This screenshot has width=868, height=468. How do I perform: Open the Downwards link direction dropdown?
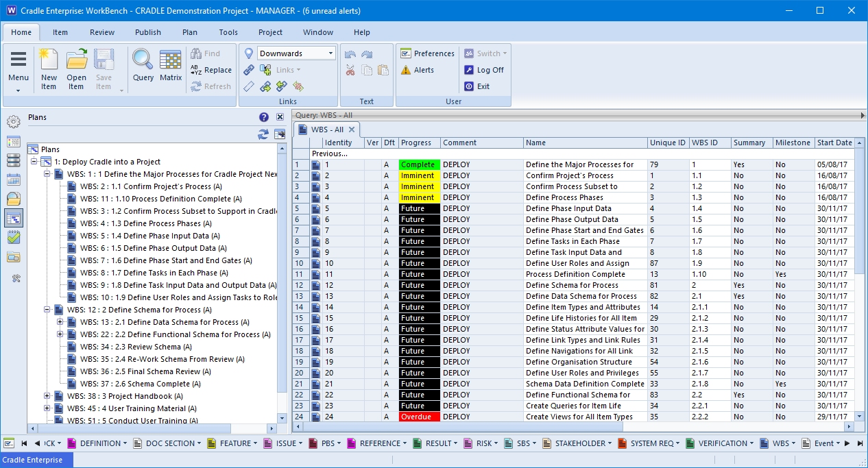(x=330, y=53)
